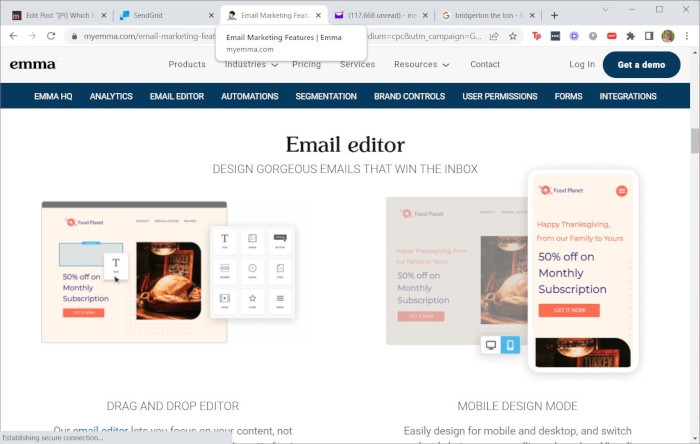
Task: Jump to the ANALYTICS section
Action: pyautogui.click(x=111, y=96)
